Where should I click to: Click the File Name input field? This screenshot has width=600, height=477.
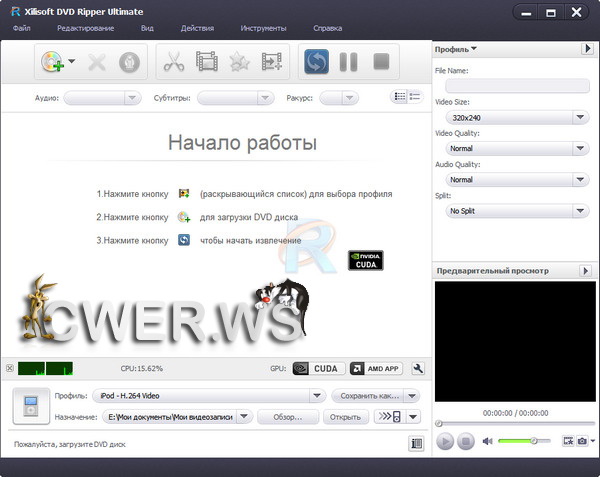[x=511, y=86]
